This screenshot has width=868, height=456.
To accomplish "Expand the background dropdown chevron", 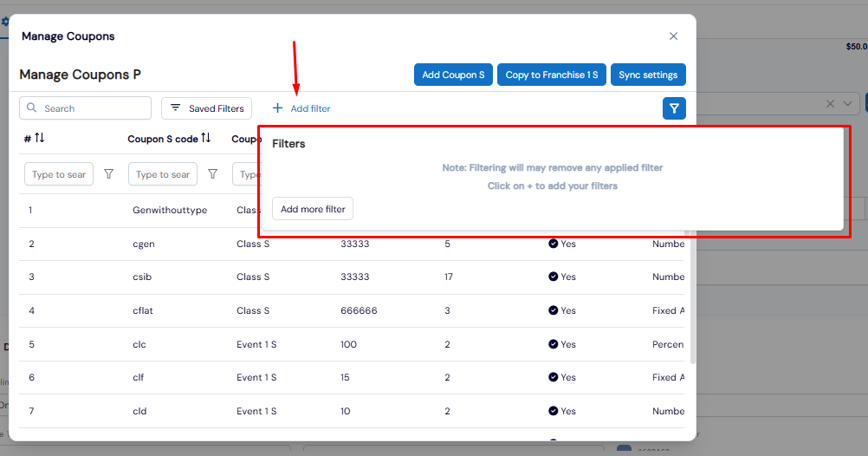I will point(847,104).
